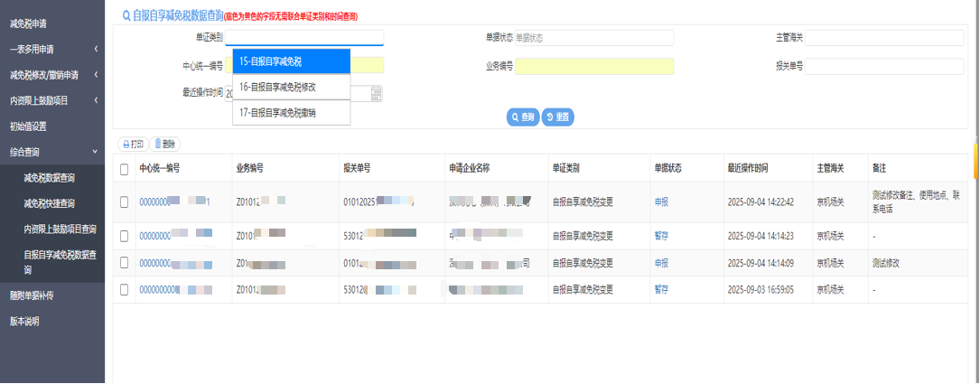This screenshot has height=384, width=980.
Task: Choose 16-自报自享减免税修改 option
Action: coord(291,87)
